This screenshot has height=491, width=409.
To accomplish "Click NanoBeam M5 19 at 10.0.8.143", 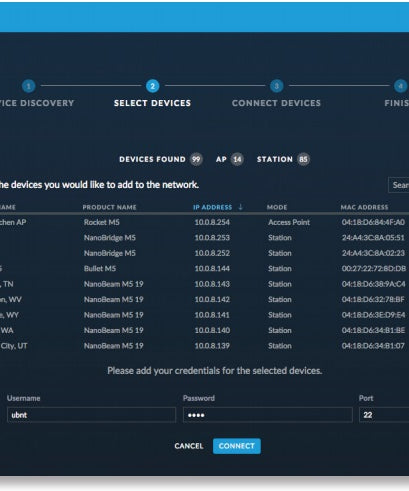I will [x=114, y=284].
